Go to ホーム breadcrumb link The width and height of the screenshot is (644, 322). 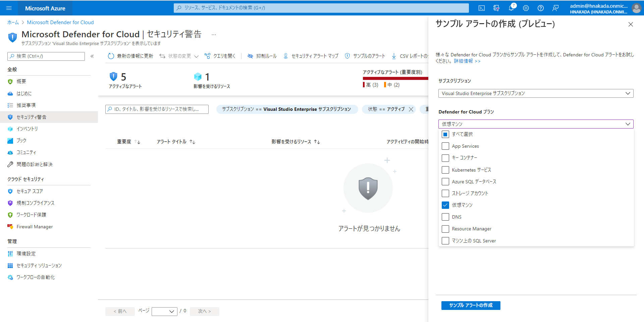pyautogui.click(x=13, y=22)
